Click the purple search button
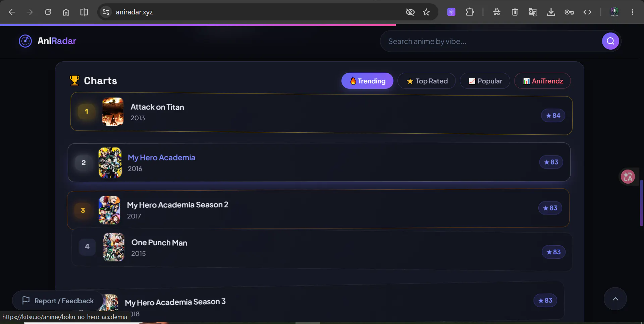This screenshot has width=644, height=324. (610, 41)
